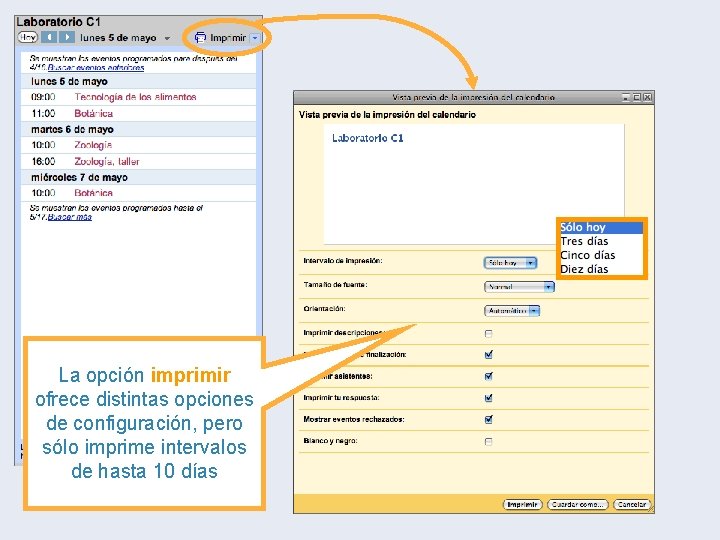
Task: Open the Intervalo de impresión dropdown
Action: tap(510, 263)
